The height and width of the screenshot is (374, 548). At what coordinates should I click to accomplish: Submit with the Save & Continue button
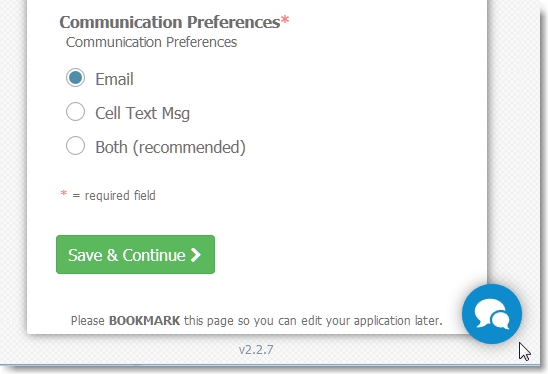click(135, 254)
